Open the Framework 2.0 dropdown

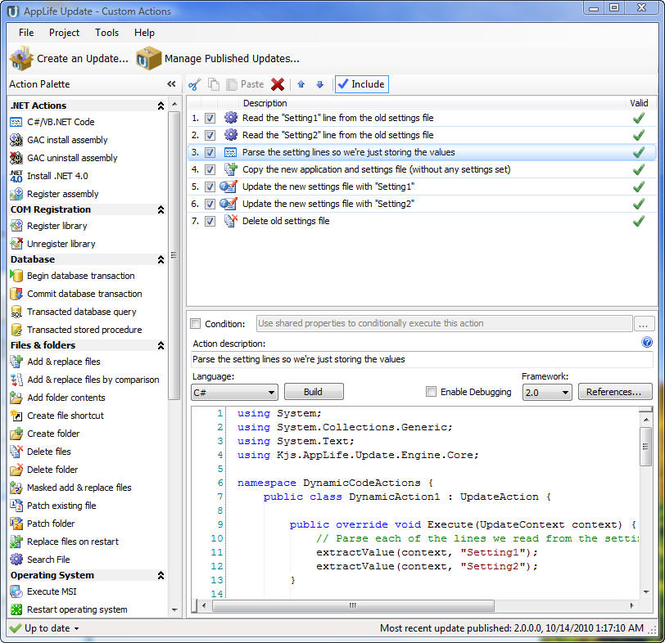[x=547, y=392]
